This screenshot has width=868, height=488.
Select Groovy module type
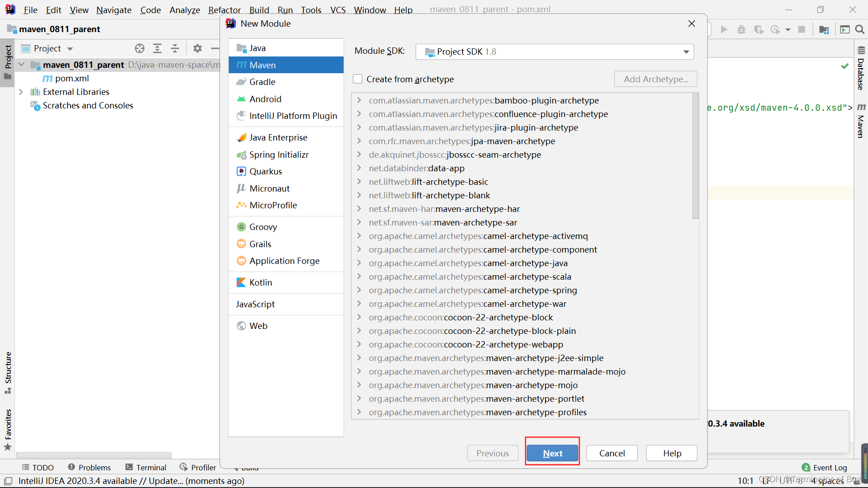point(286,227)
